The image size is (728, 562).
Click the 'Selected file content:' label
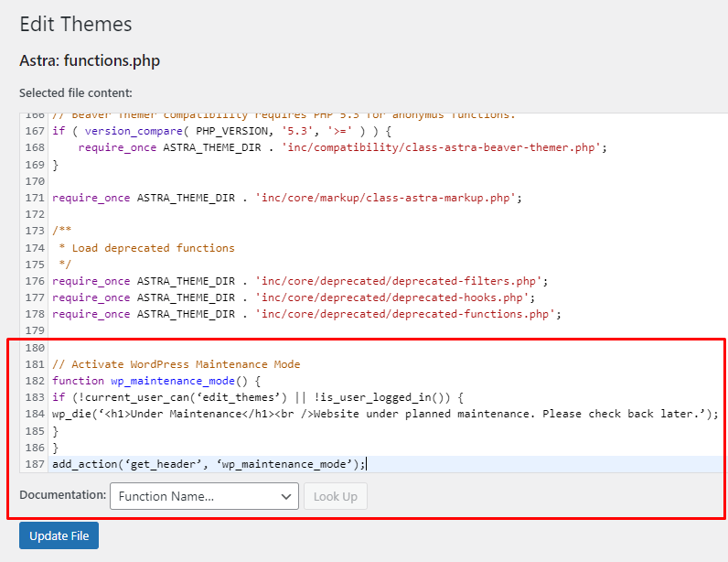pos(76,93)
